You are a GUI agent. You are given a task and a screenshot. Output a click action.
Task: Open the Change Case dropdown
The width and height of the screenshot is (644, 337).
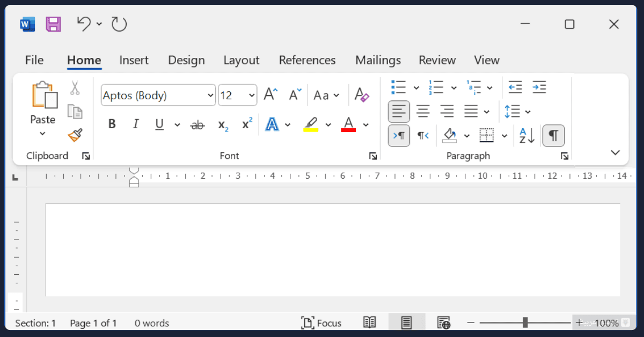click(x=326, y=96)
